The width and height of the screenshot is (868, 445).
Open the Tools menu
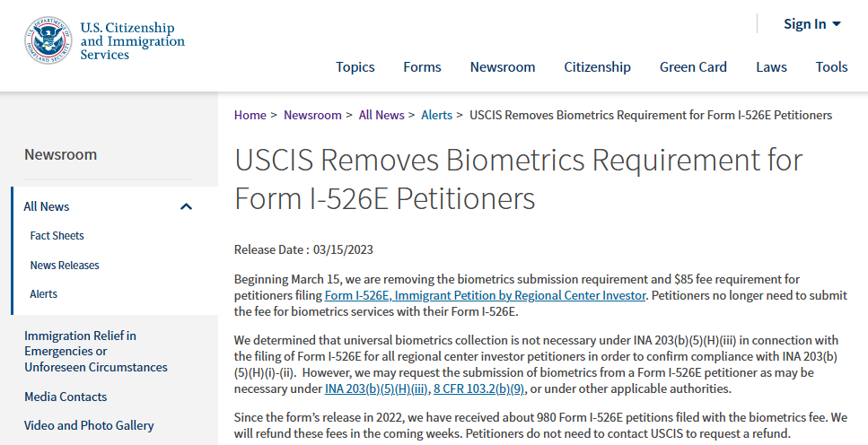[x=831, y=67]
